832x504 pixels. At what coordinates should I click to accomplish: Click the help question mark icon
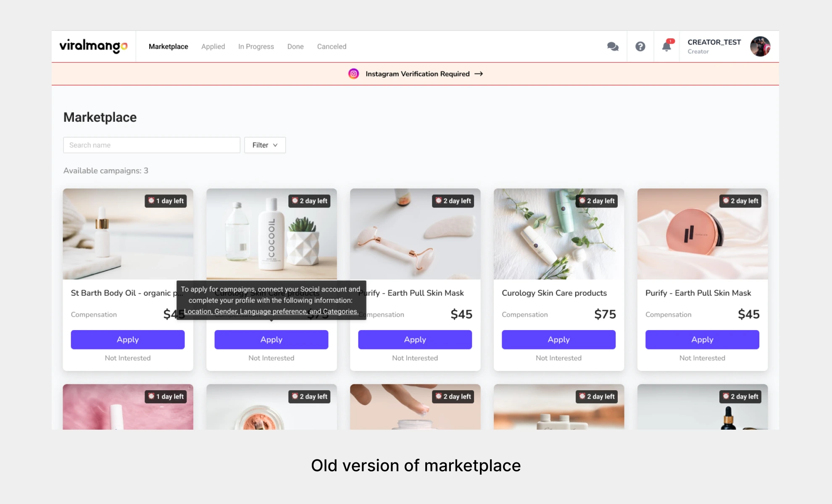point(640,46)
